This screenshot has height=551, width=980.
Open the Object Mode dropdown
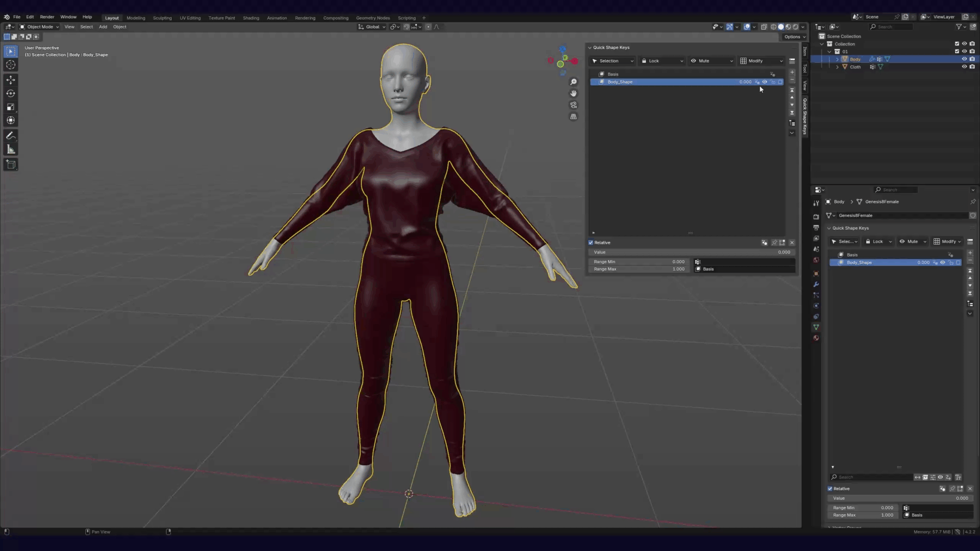(39, 27)
